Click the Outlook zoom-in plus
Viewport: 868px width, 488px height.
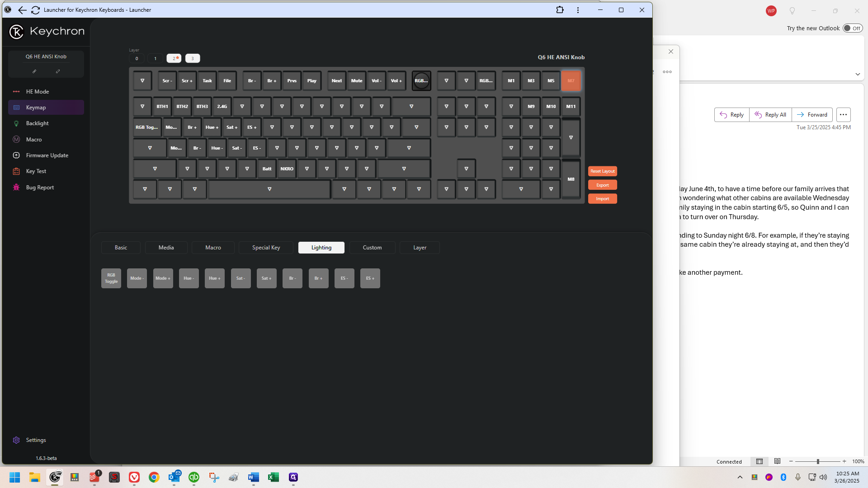844,461
